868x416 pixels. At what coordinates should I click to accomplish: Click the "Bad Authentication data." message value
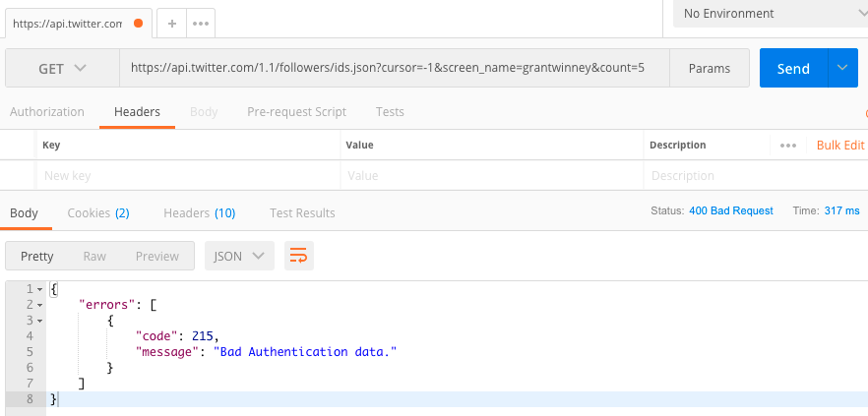click(x=305, y=352)
